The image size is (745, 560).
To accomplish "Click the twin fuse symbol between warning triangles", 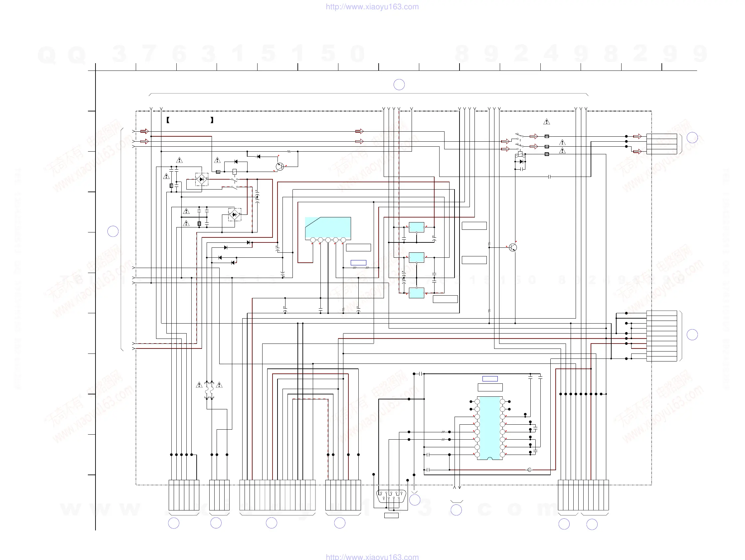I will pos(209,390).
